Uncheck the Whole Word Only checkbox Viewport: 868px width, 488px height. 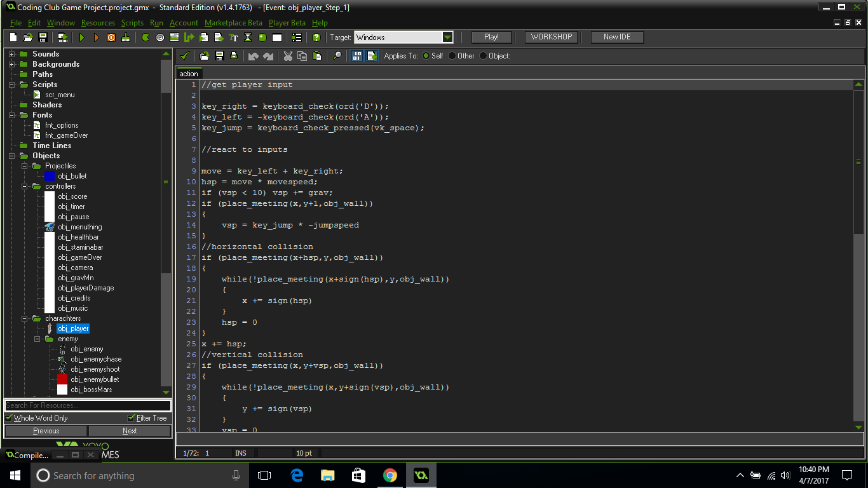coord(9,418)
